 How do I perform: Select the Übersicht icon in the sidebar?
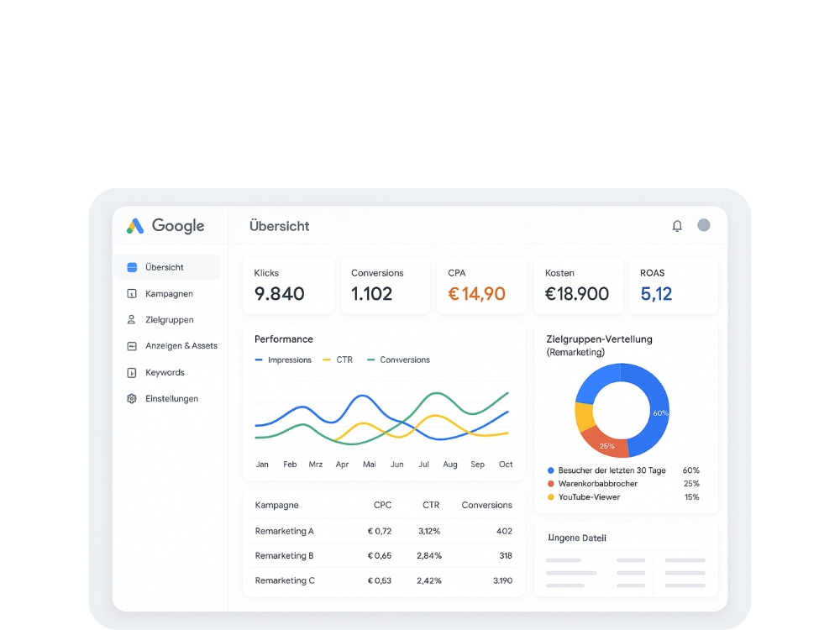coord(132,266)
